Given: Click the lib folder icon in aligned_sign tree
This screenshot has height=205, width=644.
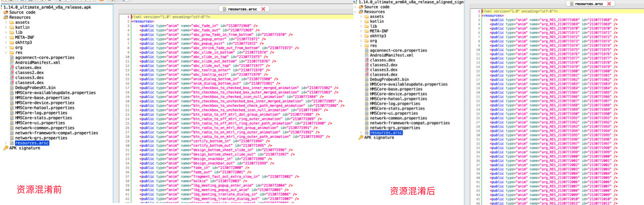Looking at the screenshot, I should [366, 26].
